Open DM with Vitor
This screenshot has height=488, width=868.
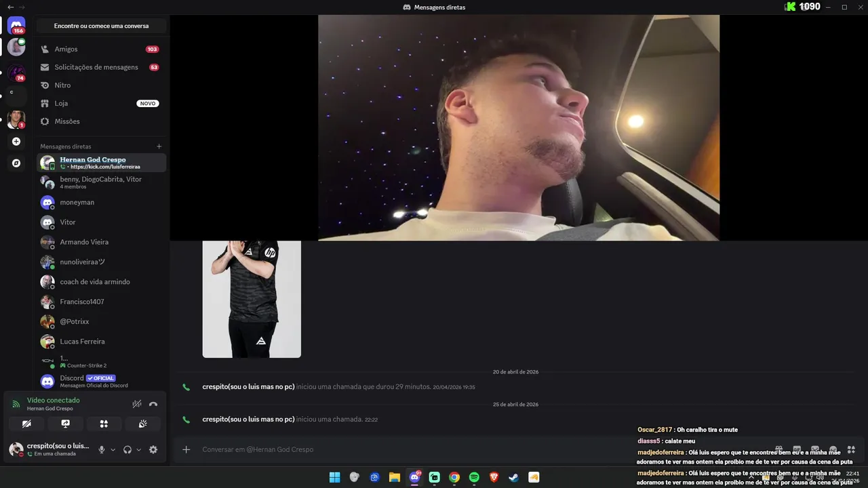pos(101,222)
